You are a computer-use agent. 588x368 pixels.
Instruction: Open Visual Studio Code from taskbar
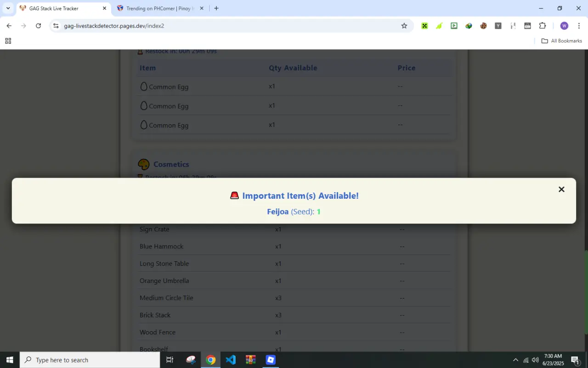231,360
